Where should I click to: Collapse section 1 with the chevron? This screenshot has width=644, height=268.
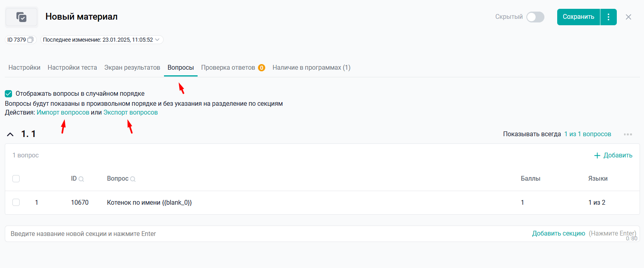coord(10,134)
